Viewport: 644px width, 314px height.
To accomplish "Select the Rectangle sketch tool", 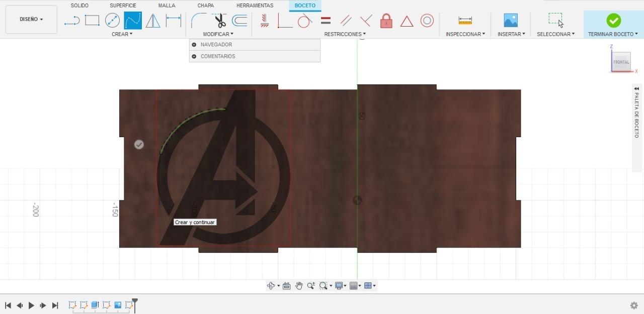I will point(92,21).
